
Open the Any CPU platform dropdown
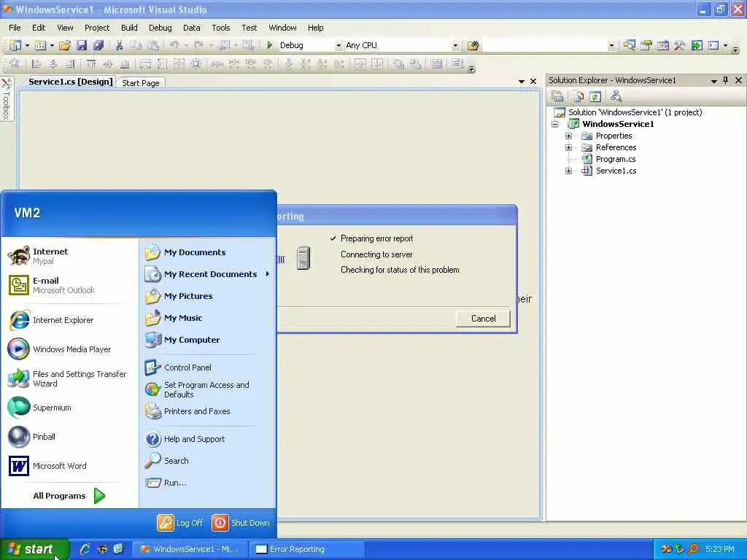click(455, 45)
